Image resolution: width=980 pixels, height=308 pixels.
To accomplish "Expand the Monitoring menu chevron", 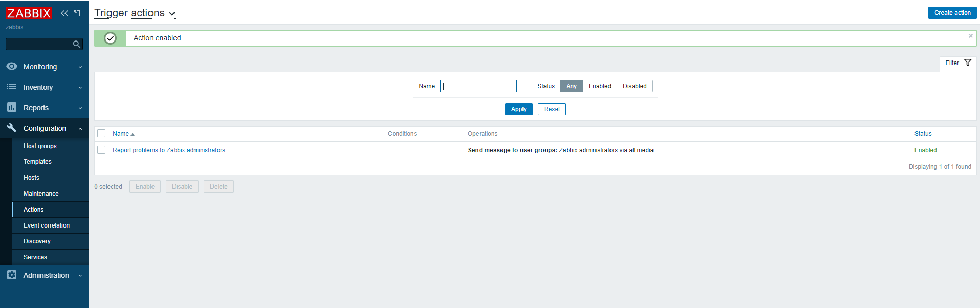I will pos(80,67).
